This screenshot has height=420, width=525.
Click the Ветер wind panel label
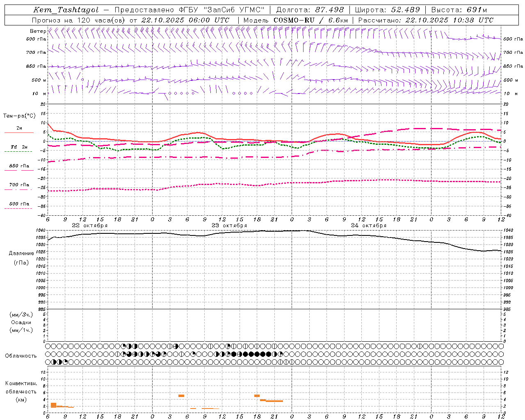click(38, 31)
